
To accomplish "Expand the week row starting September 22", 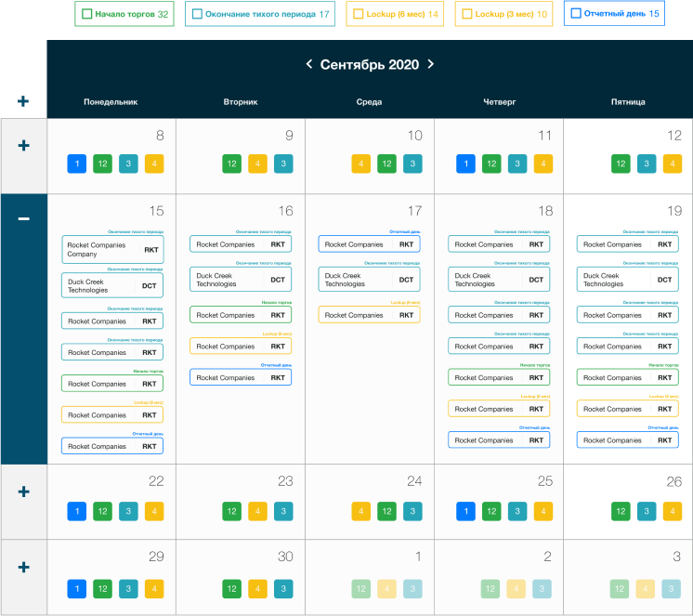I will pos(23,491).
